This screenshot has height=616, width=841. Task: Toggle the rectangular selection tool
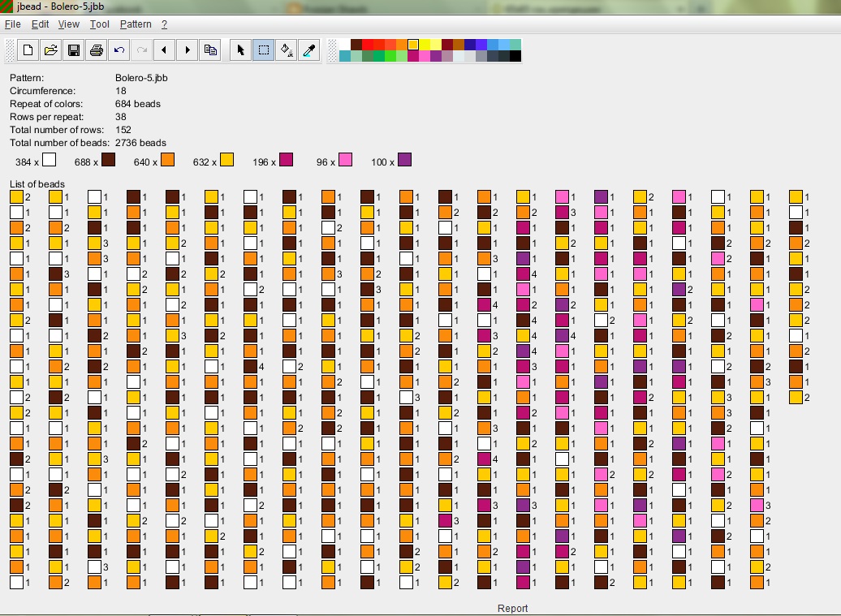[x=264, y=50]
